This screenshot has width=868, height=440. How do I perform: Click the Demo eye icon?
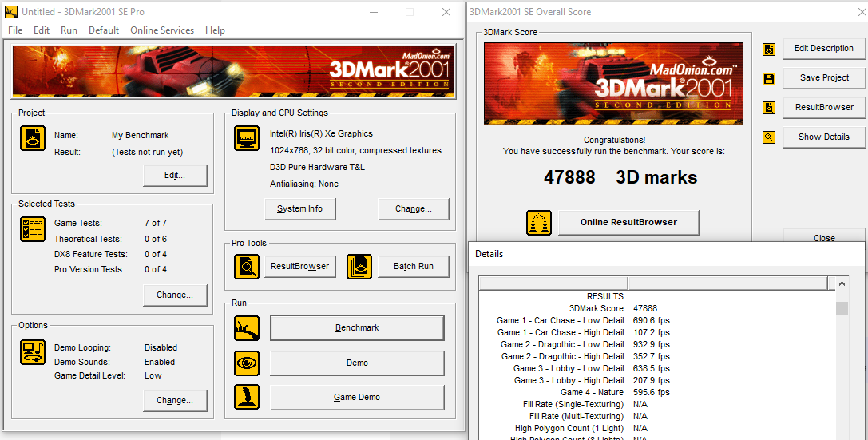[x=246, y=363]
